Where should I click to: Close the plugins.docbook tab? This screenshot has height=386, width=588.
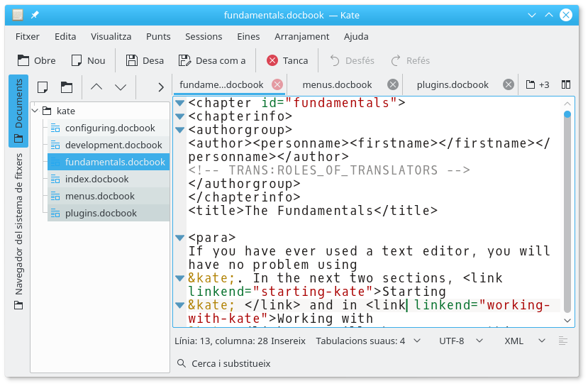508,84
